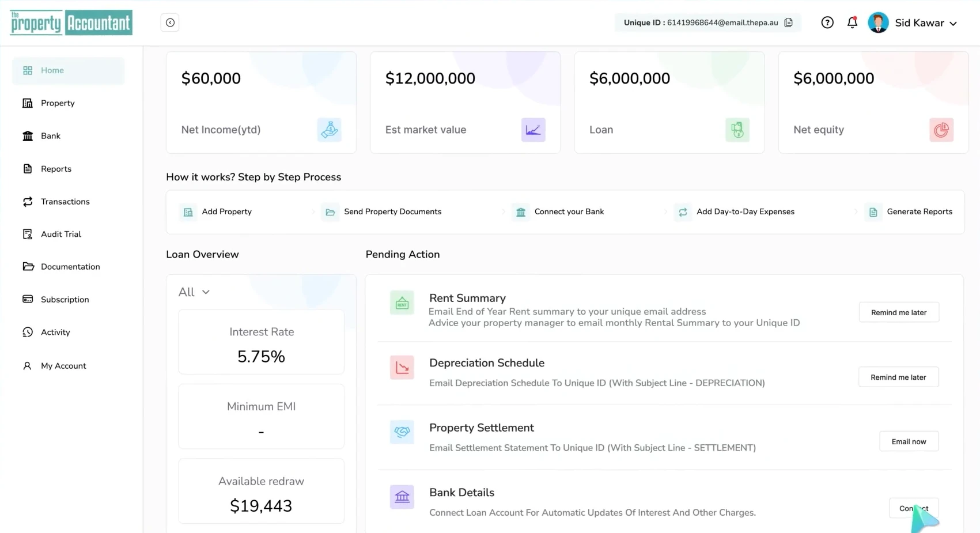Screen dimensions: 980x533
Task: Click the Bank Details title
Action: [461, 493]
